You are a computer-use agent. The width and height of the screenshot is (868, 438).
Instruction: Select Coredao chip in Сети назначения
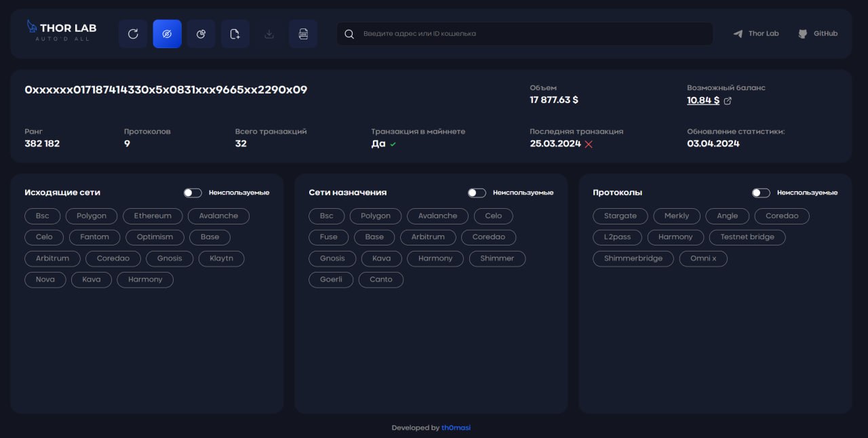point(489,237)
